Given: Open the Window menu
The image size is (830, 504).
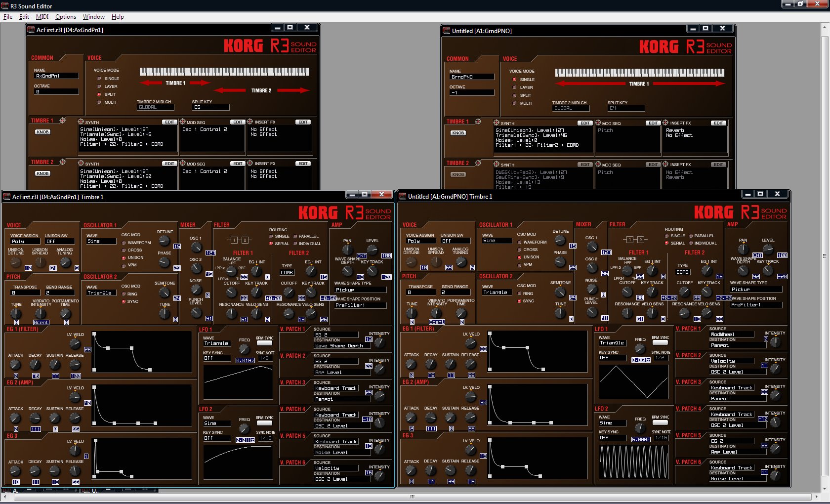Looking at the screenshot, I should click(94, 17).
